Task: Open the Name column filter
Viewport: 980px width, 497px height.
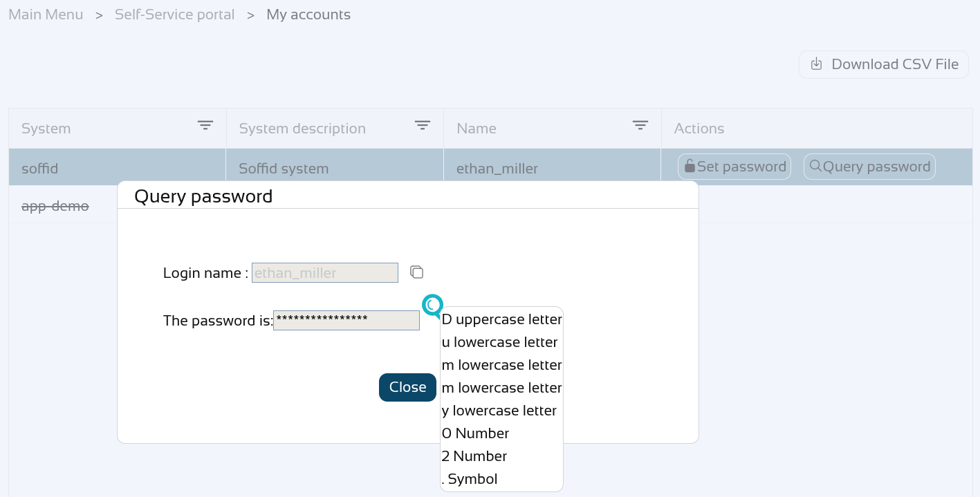Action: tap(640, 125)
